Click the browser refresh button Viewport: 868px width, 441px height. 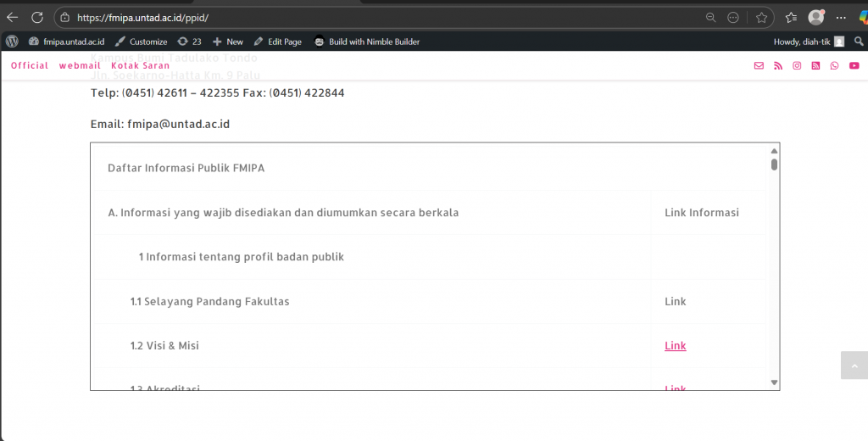pos(37,17)
